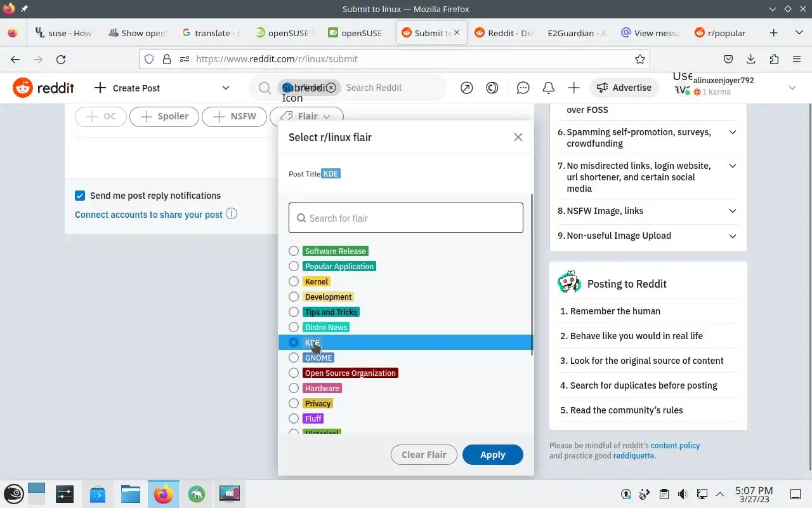The width and height of the screenshot is (812, 508).
Task: Switch to the E2Guardian tab
Action: [x=576, y=33]
